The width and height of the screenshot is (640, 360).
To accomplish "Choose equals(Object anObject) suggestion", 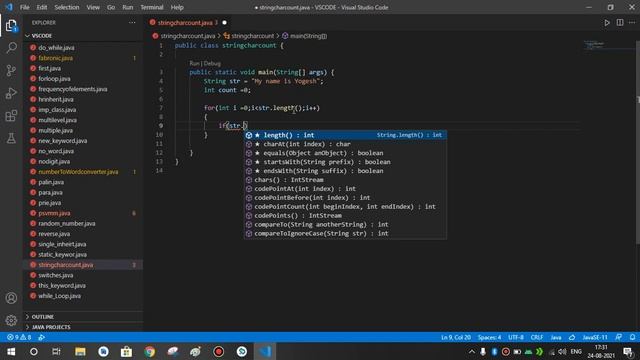I will coord(345,153).
